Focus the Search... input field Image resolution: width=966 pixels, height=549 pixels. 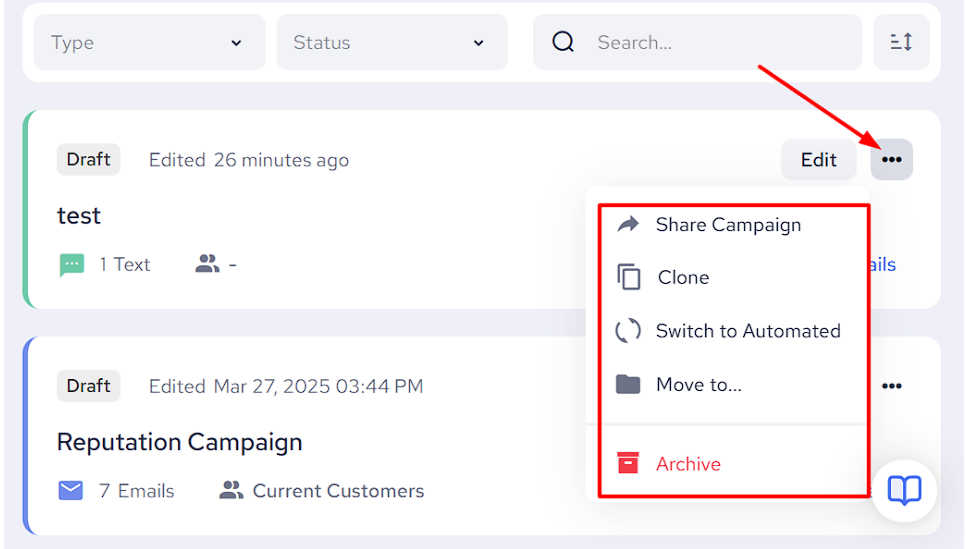point(720,42)
